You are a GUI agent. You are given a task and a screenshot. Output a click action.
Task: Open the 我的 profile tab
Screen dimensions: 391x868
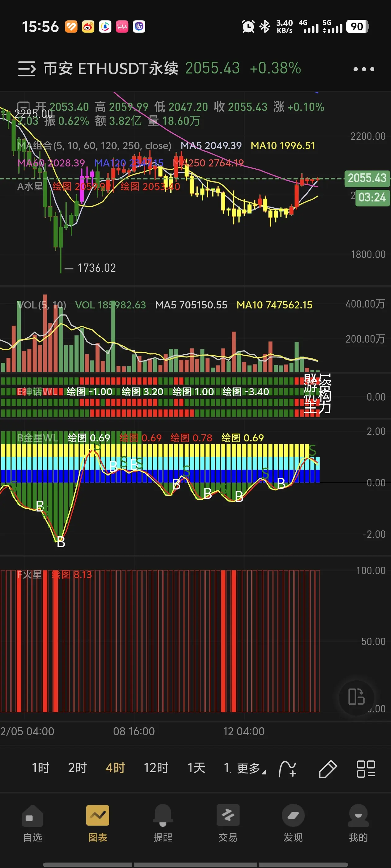(x=358, y=823)
